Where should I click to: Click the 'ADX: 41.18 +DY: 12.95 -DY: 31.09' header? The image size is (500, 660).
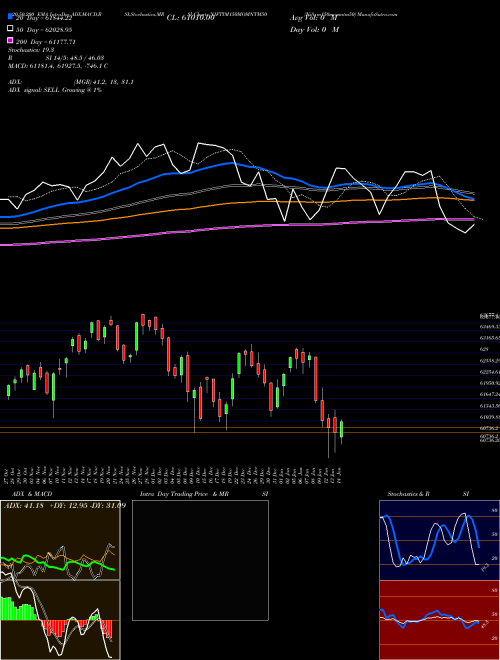click(65, 505)
